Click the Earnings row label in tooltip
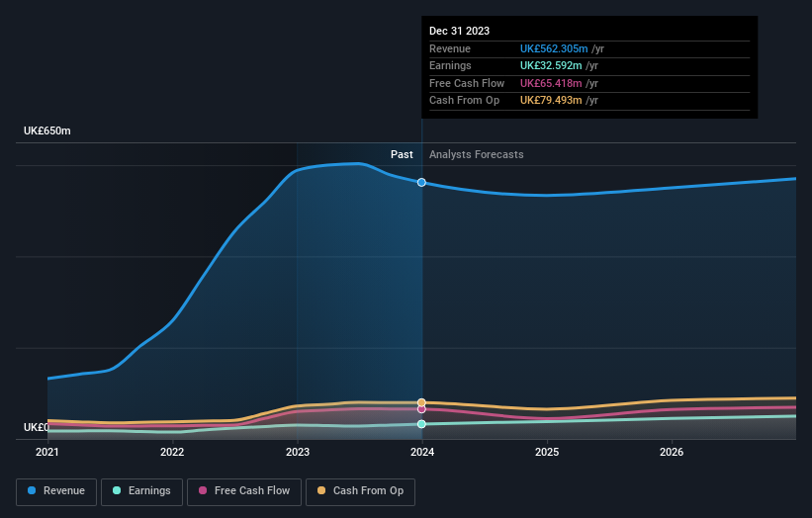812x518 pixels. tap(450, 65)
